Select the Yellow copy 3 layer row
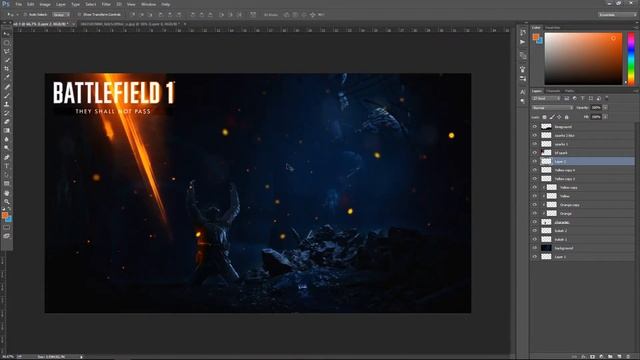 (583, 179)
